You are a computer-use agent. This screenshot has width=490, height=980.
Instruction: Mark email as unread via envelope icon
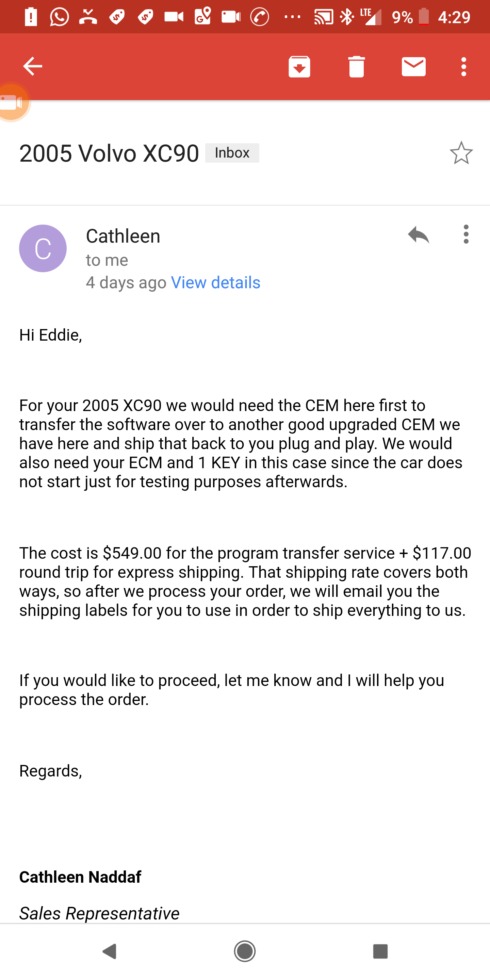(x=413, y=67)
